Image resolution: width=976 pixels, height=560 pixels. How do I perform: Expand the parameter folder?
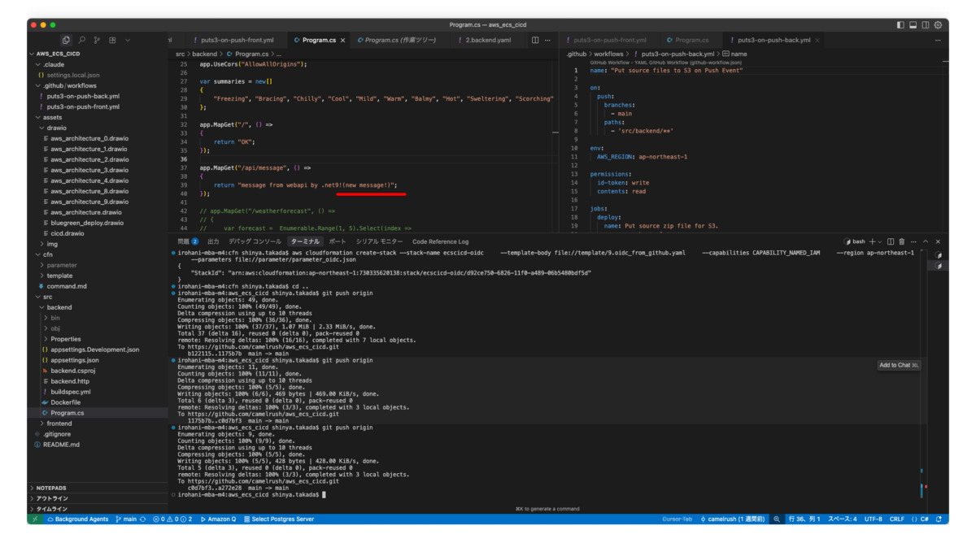point(97,265)
